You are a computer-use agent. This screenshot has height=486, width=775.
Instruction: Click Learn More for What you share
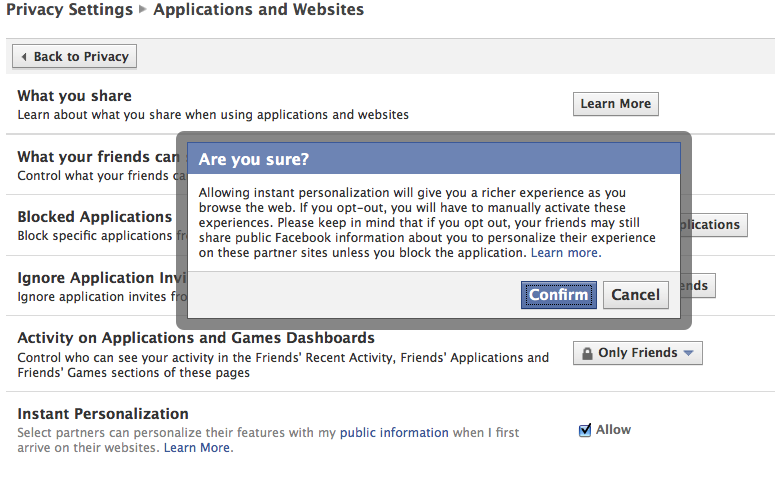point(616,104)
